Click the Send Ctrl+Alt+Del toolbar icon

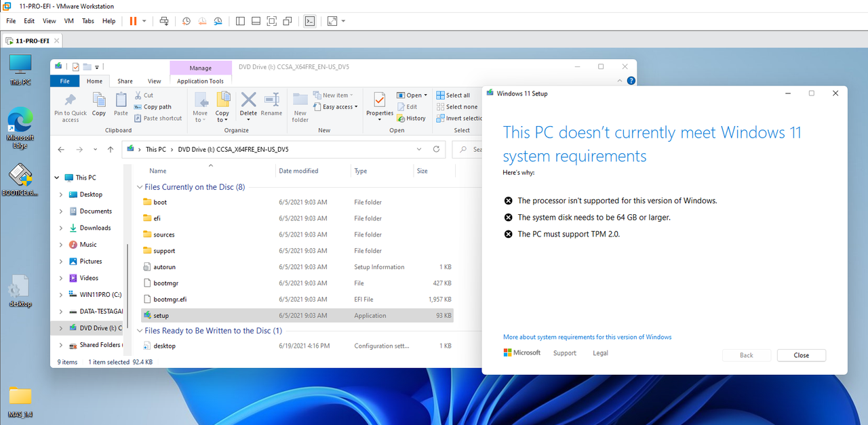[x=164, y=21]
